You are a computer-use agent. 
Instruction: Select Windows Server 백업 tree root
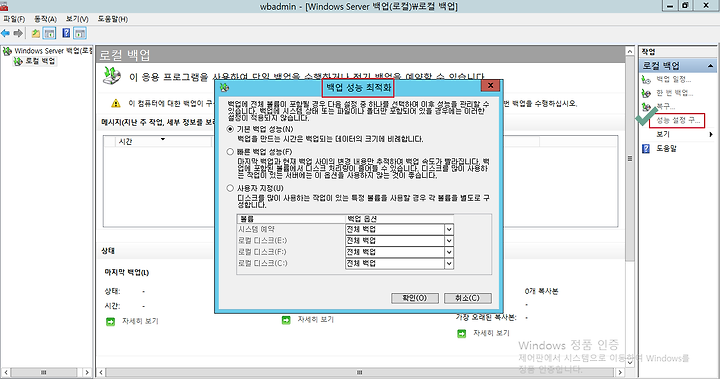pos(48,51)
